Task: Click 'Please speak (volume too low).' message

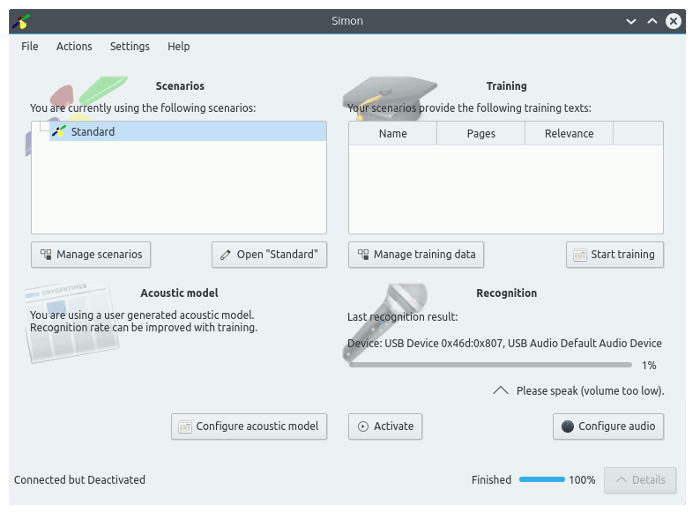Action: point(590,391)
